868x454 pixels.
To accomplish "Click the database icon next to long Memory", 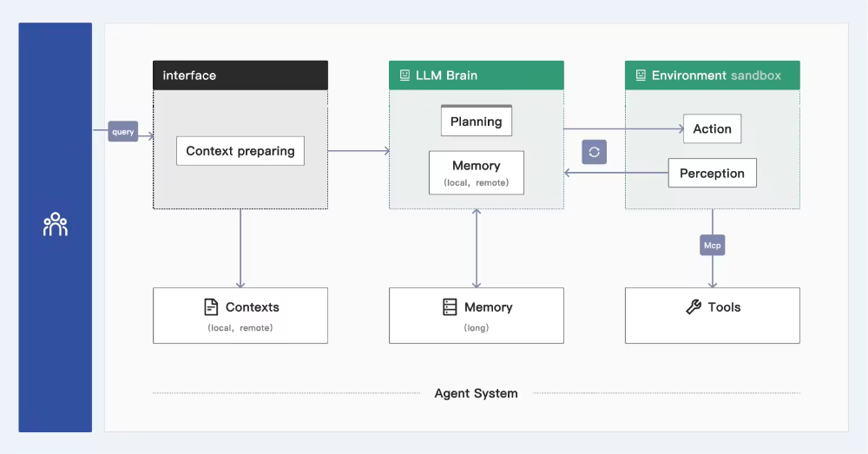I will [450, 306].
